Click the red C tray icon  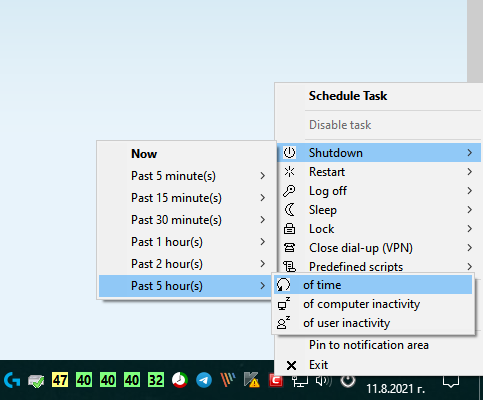pos(276,380)
